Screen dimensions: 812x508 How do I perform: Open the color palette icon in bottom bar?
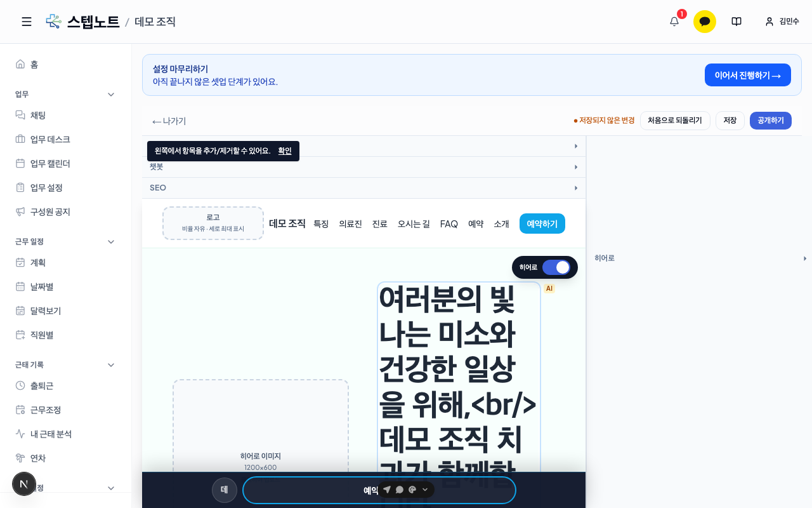tap(412, 490)
